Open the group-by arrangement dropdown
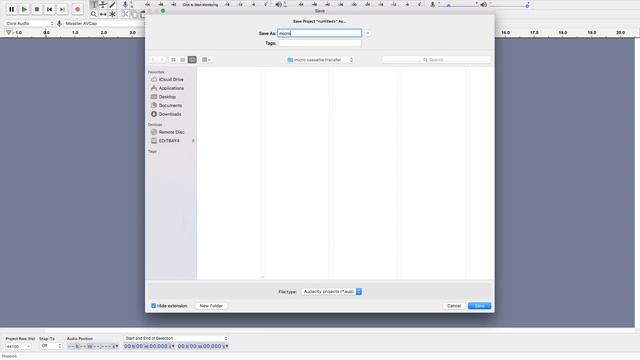The height and width of the screenshot is (360, 640). click(x=207, y=60)
